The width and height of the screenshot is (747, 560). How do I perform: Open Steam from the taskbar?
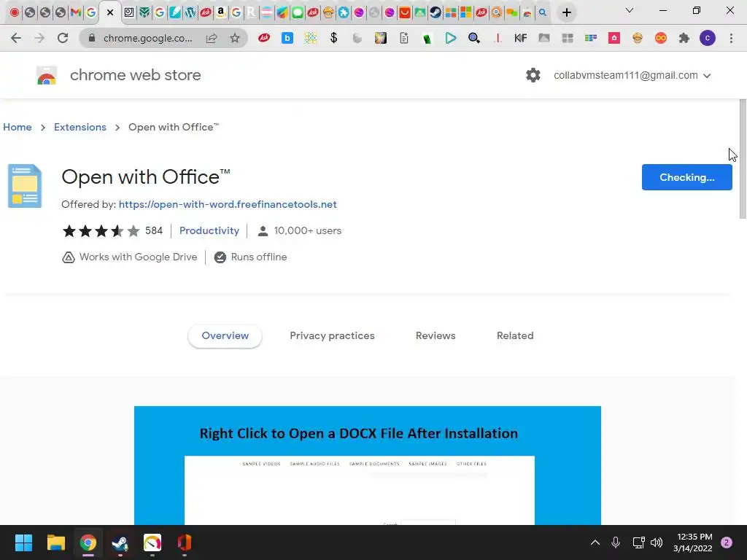120,542
